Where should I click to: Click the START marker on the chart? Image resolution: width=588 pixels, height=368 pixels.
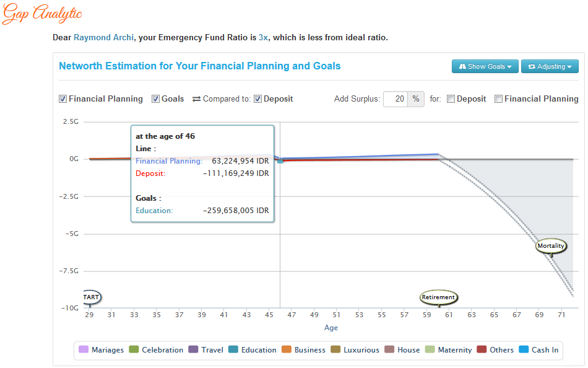(90, 297)
